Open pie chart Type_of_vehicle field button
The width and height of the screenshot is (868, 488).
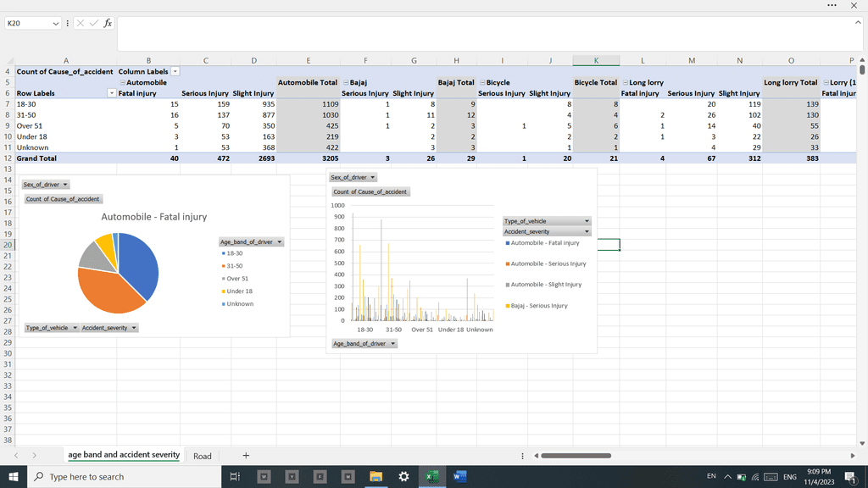click(x=52, y=328)
